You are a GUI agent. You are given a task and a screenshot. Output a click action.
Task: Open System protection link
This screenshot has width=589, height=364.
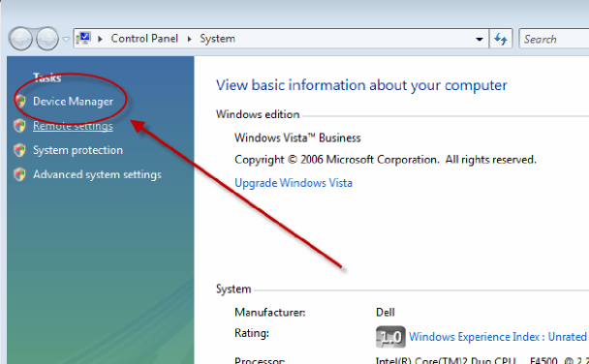[x=77, y=150]
